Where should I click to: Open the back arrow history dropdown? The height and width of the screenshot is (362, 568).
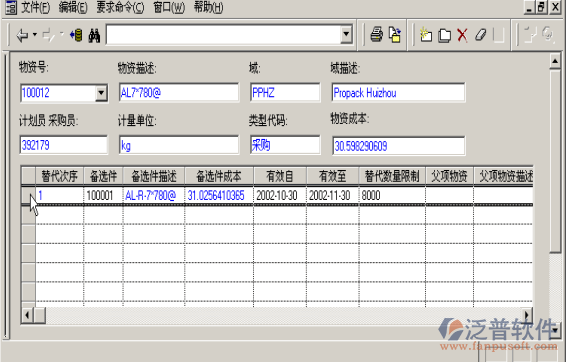(x=35, y=35)
